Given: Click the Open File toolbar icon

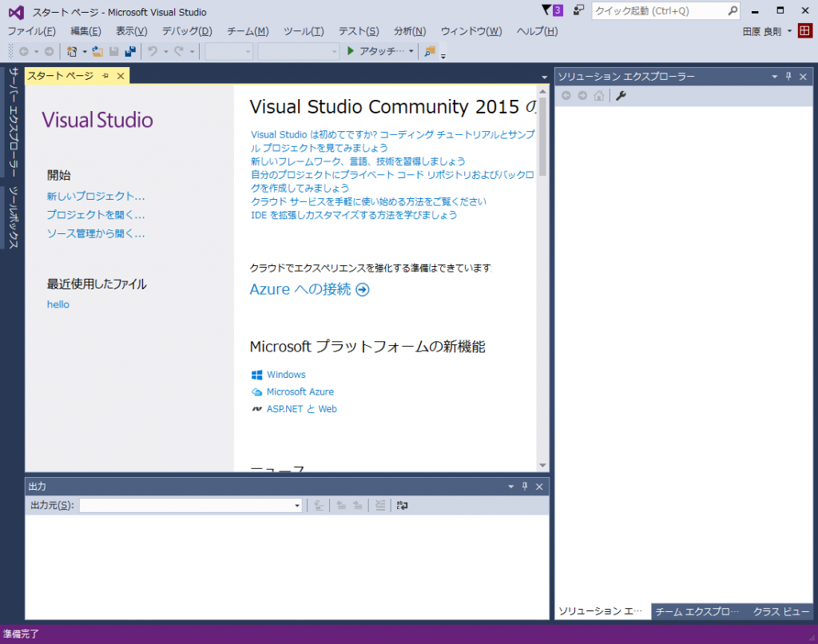Looking at the screenshot, I should 97,51.
